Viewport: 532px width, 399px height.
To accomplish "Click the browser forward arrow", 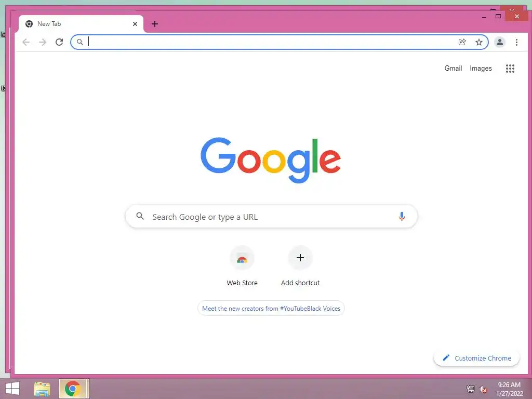I will [x=43, y=42].
